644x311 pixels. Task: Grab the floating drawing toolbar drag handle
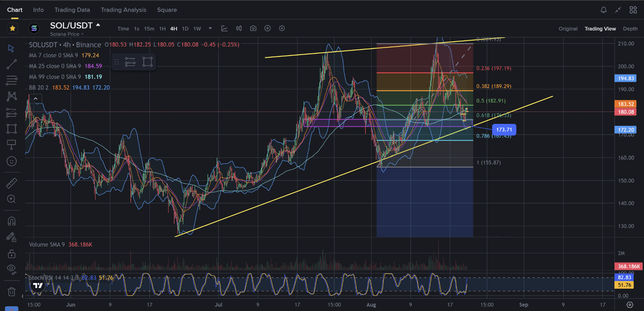117,62
